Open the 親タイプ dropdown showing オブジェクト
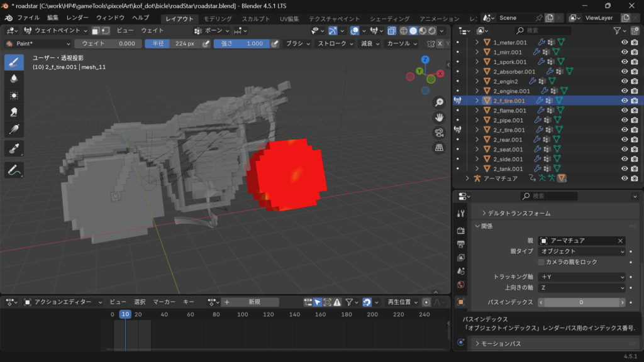 tap(582, 251)
